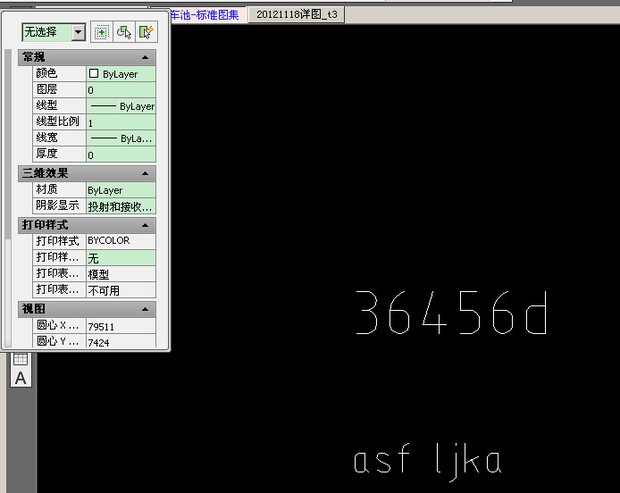Click the 线型比例 value field
Image resolution: width=620 pixels, height=493 pixels.
click(x=121, y=123)
